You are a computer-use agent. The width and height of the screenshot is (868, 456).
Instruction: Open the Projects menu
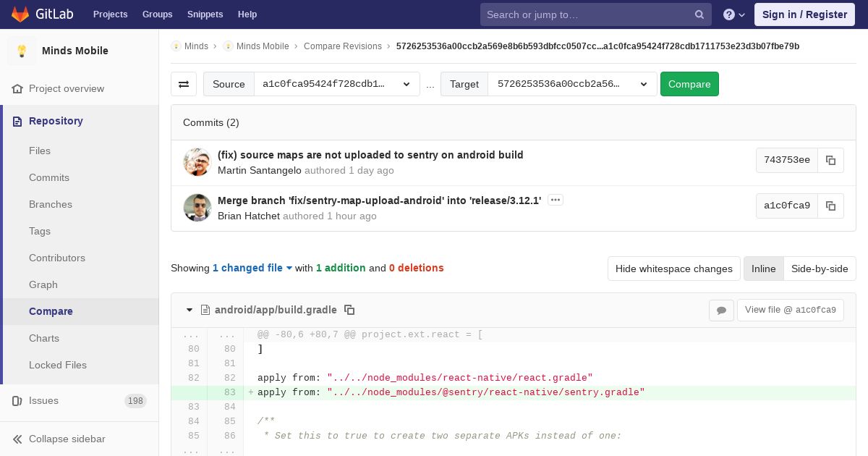click(x=110, y=14)
